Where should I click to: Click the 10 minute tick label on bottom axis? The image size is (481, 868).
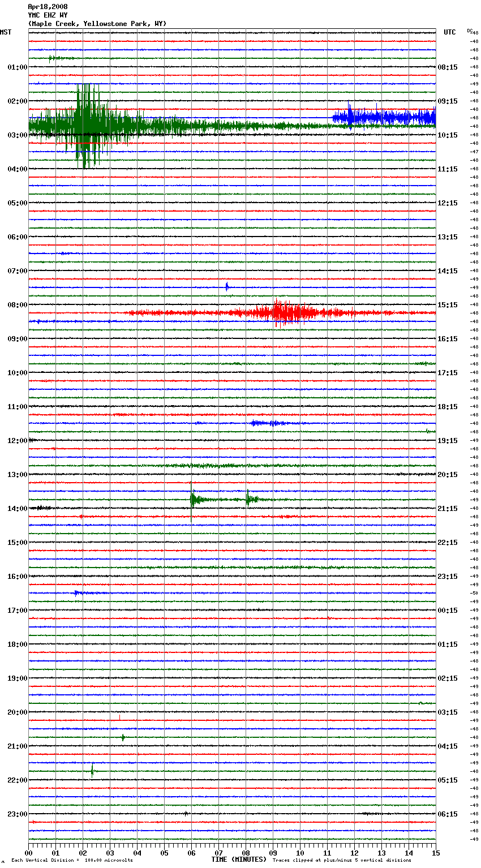300,853
